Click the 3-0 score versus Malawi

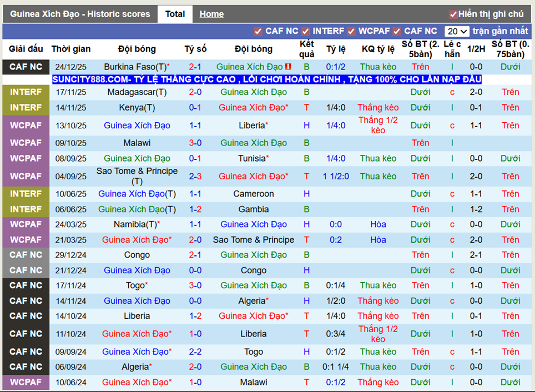[195, 143]
